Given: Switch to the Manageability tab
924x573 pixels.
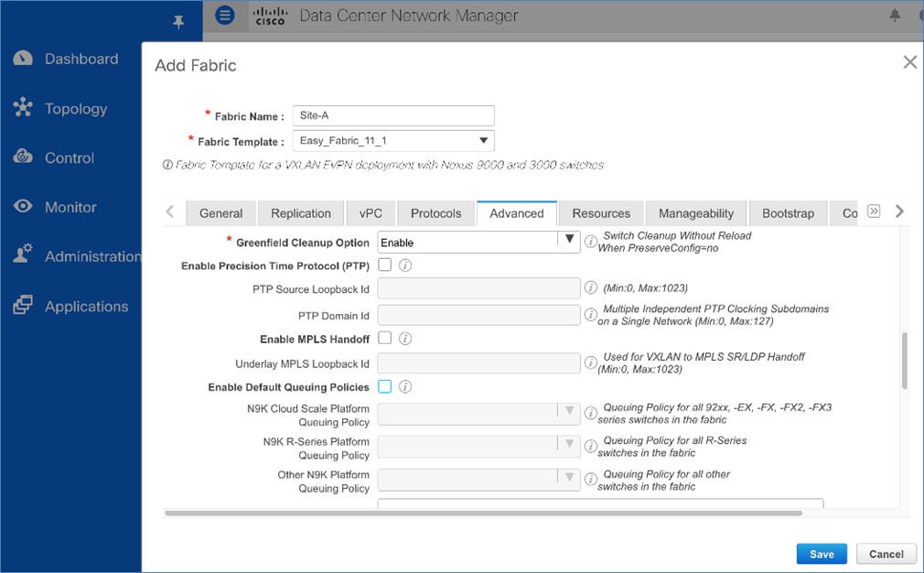Looking at the screenshot, I should (x=696, y=213).
